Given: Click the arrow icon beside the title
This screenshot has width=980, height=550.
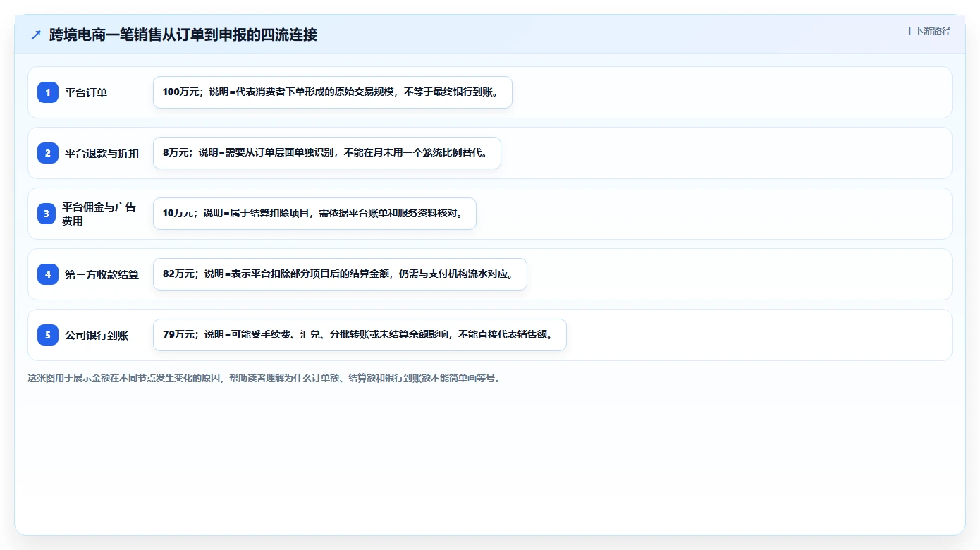Looking at the screenshot, I should click(36, 35).
